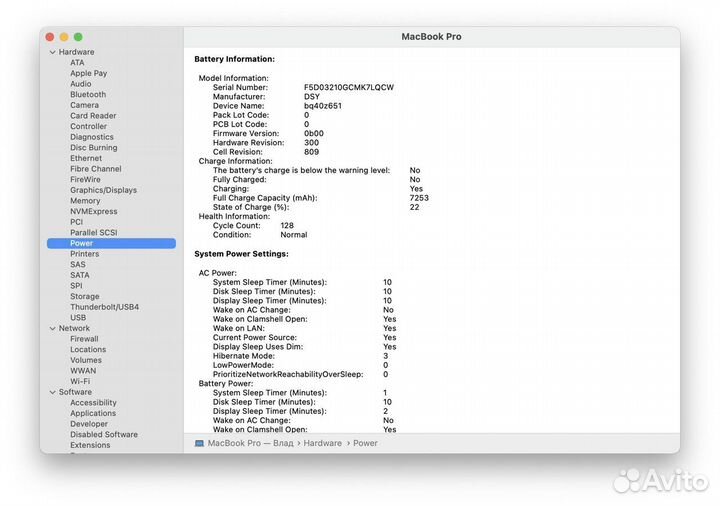Image resolution: width=720 pixels, height=506 pixels.
Task: Open NVMExpress entry
Action: click(x=94, y=211)
